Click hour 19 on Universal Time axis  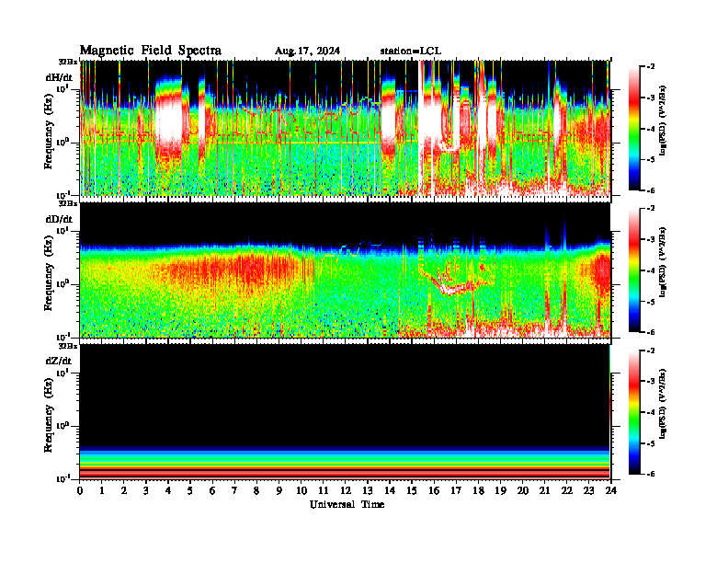pyautogui.click(x=500, y=491)
